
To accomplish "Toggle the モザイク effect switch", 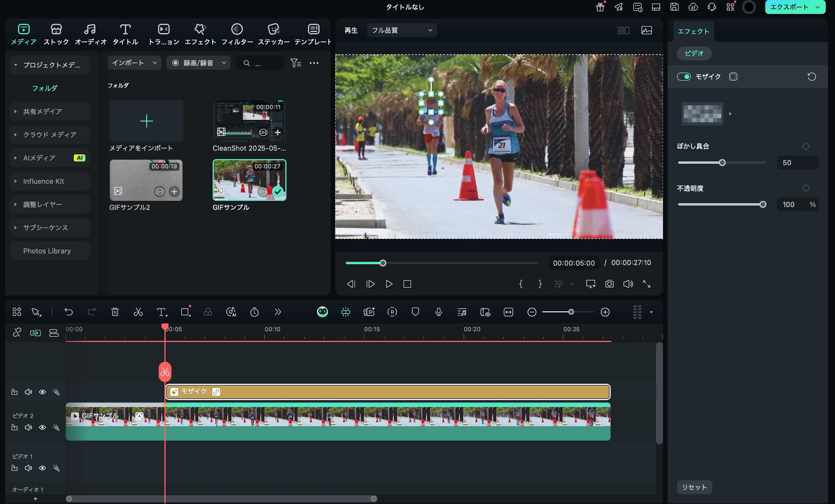I will pos(683,76).
